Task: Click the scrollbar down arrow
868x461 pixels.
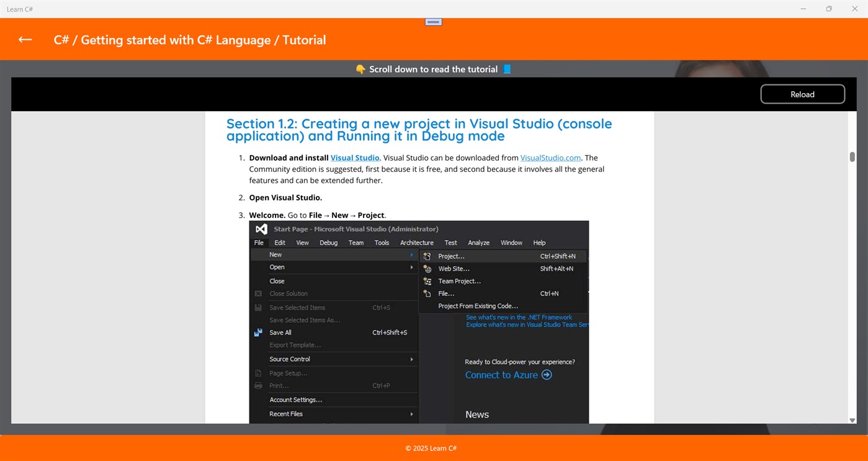Action: 851,420
